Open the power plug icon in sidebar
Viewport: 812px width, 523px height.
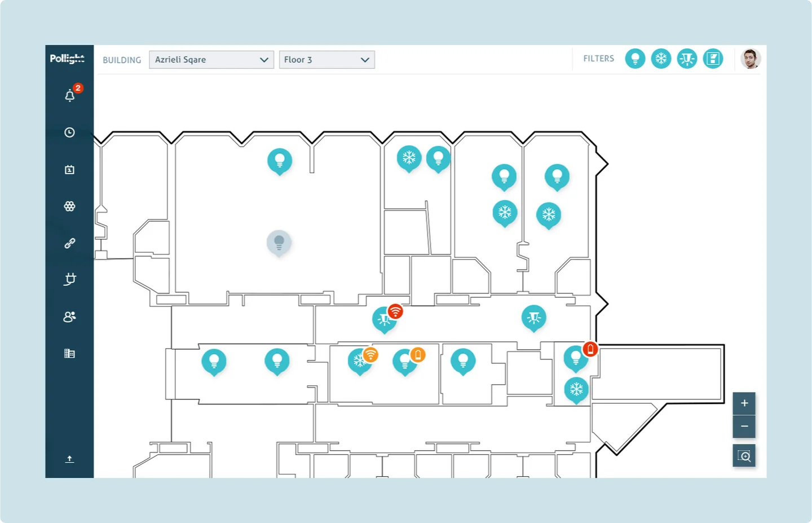tap(69, 279)
